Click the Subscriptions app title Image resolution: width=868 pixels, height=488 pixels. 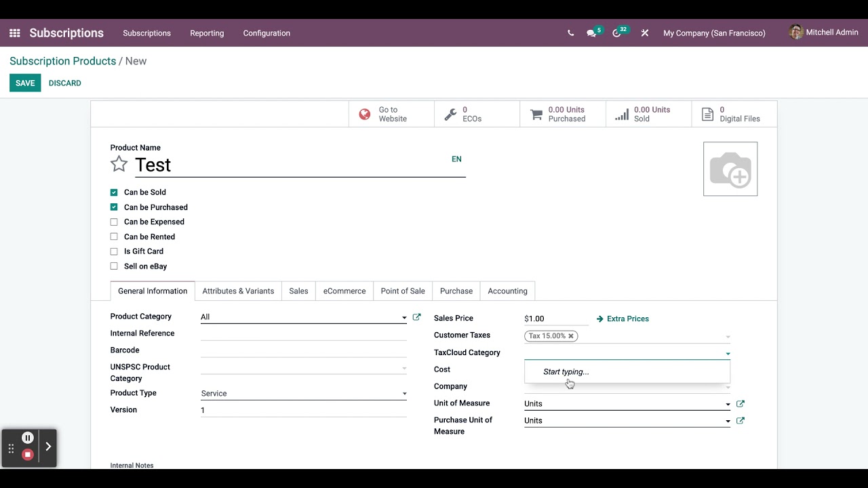coord(66,33)
